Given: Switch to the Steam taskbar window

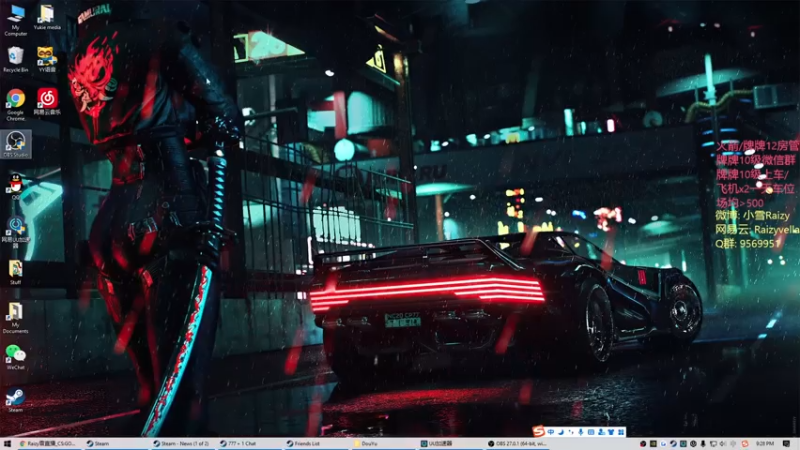Looking at the screenshot, I should (x=116, y=444).
